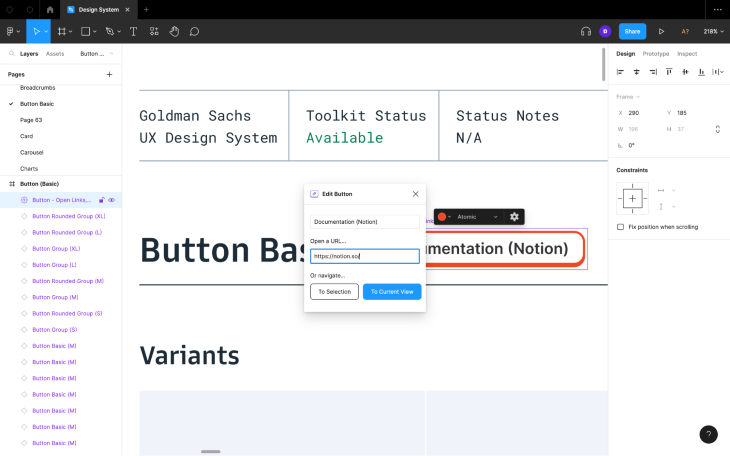Select the Hand tool

[x=174, y=32]
